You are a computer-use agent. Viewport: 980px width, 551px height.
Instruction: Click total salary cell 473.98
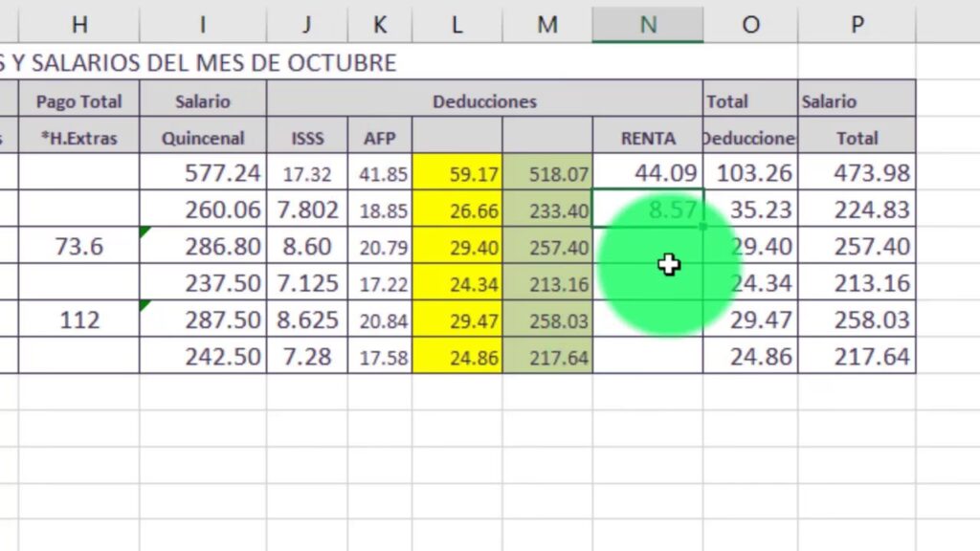857,173
